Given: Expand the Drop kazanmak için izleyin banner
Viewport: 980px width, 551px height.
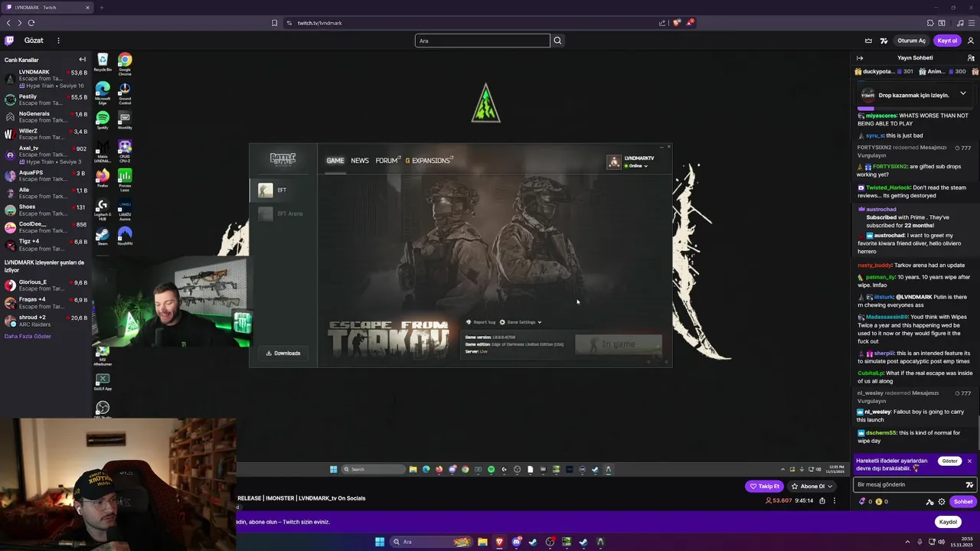Looking at the screenshot, I should coord(962,94).
